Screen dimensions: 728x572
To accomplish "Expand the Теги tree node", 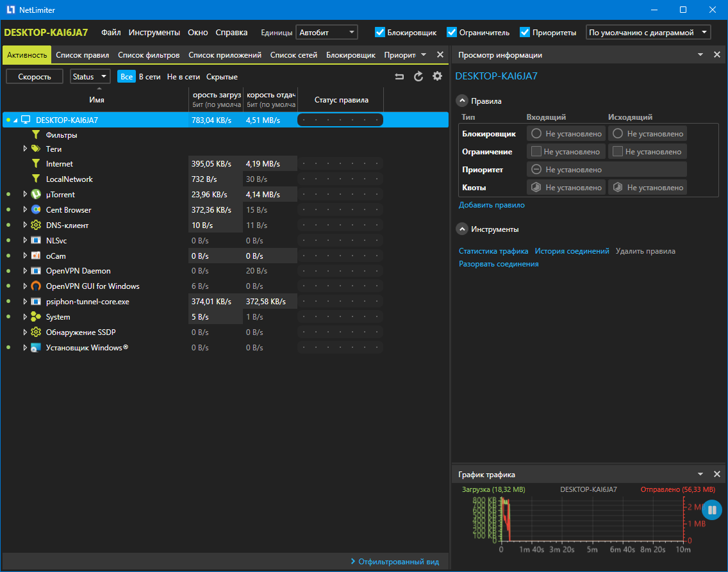I will click(26, 149).
